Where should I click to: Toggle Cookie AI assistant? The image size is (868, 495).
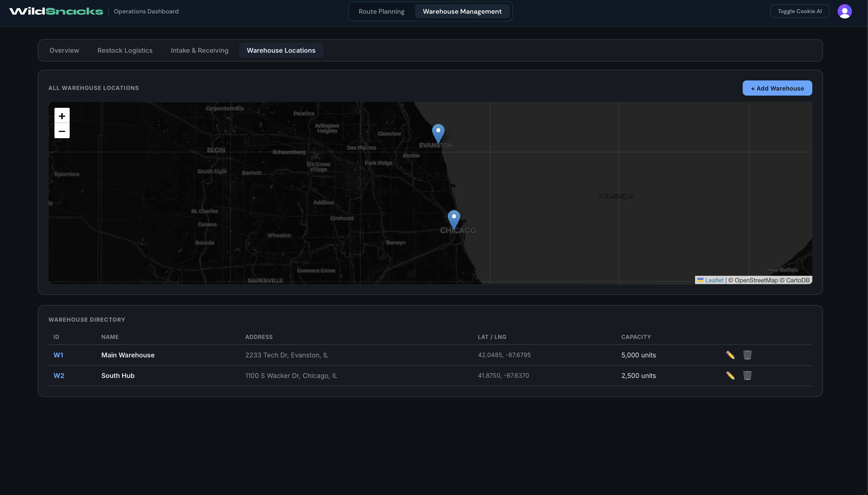(x=799, y=11)
